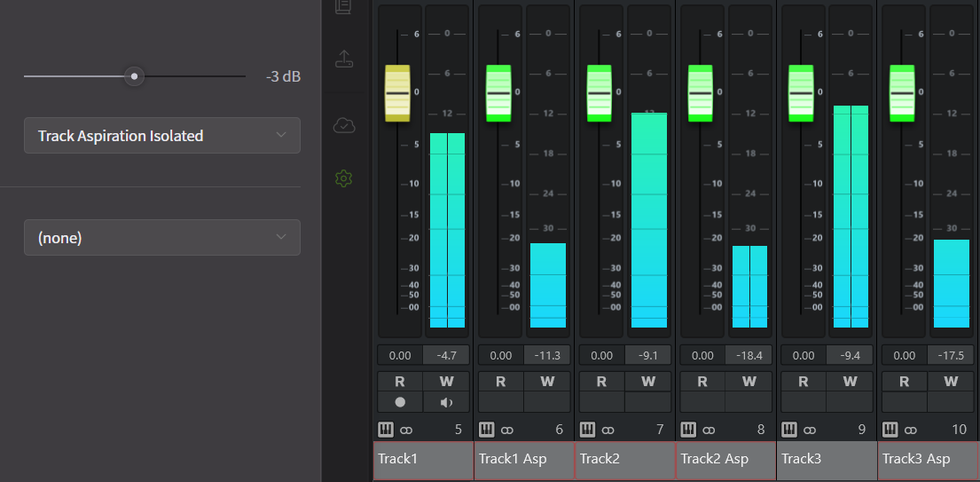Click the piano instrument icon on Track1

click(386, 430)
